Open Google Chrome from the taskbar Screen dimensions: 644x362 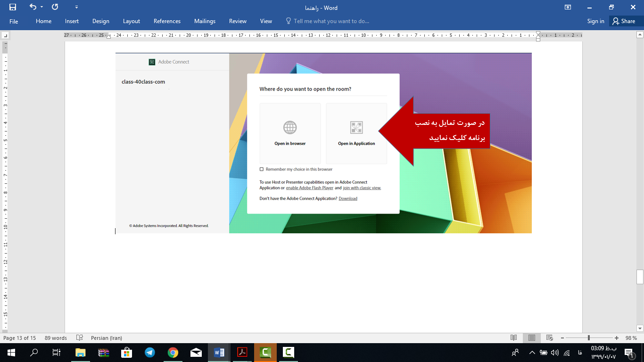[x=173, y=353]
